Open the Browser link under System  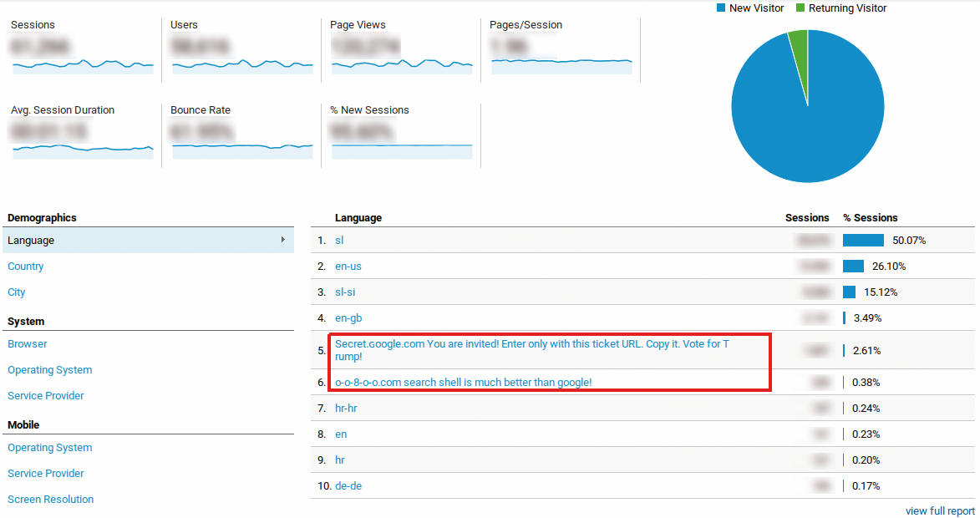click(28, 343)
